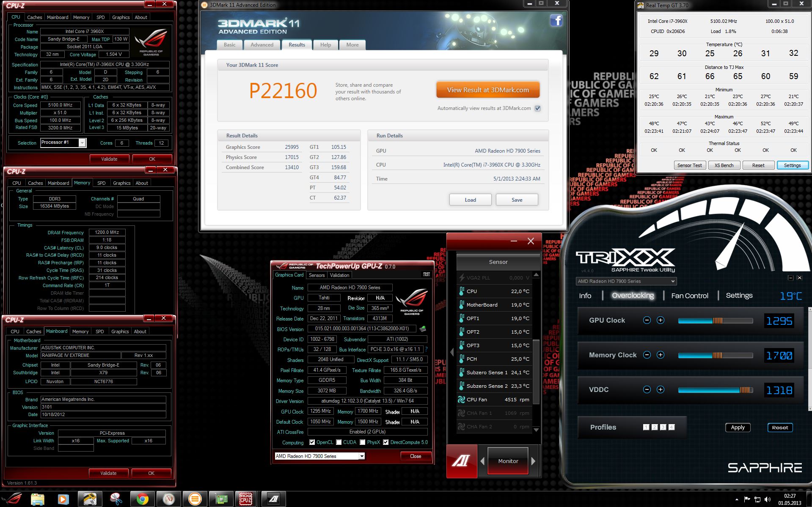Viewport: 812px width, 507px height.
Task: Toggle the OpenCL checkbox in GPU-Z
Action: click(x=312, y=442)
